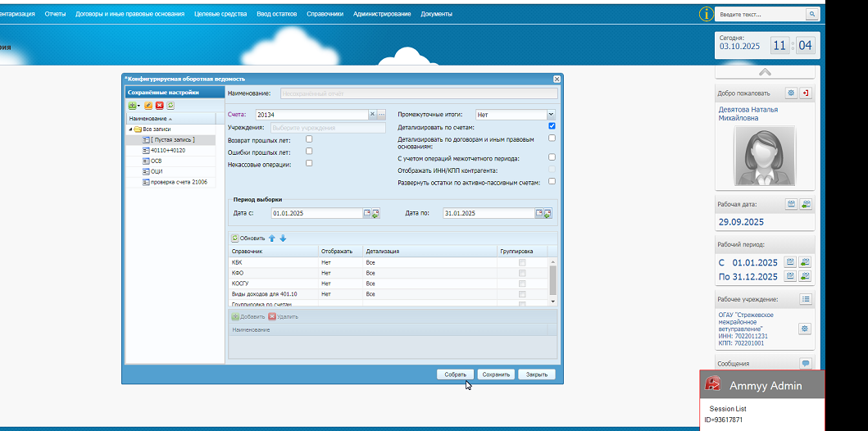Image resolution: width=868 pixels, height=431 pixels.
Task: Open the 'Справочники' menu
Action: (325, 14)
